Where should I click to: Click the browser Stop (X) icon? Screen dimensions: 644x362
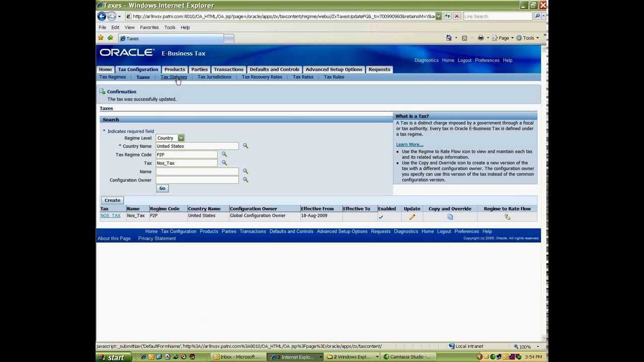456,16
